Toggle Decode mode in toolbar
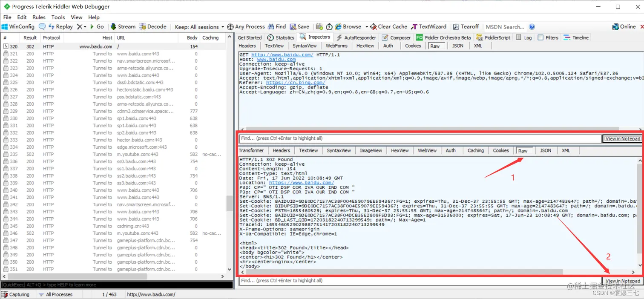644x299 pixels. [x=153, y=26]
